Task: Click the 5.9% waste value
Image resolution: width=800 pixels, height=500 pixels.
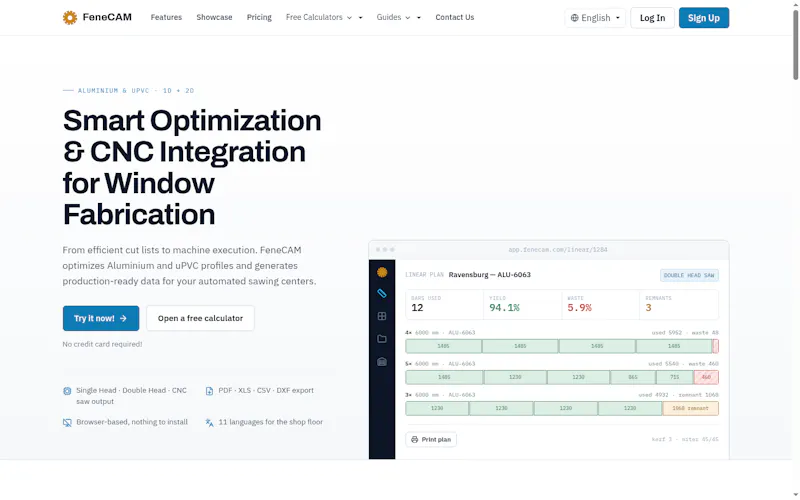Action: [x=579, y=308]
